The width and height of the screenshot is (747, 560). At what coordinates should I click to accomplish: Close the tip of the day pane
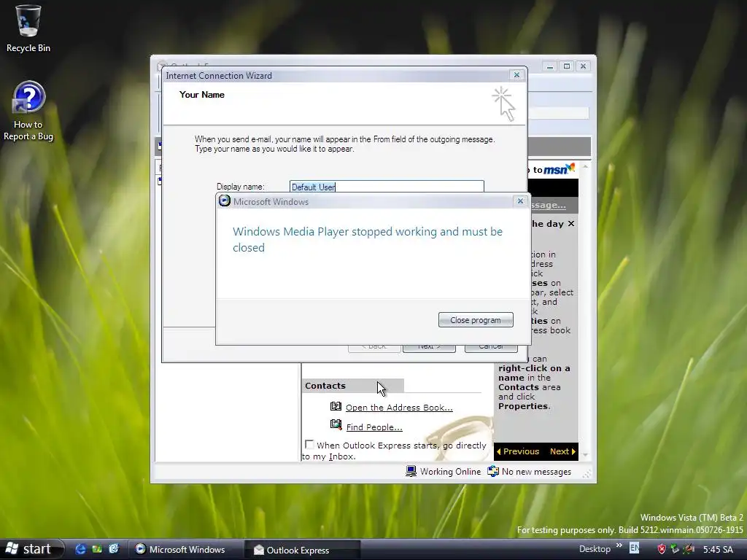[571, 224]
